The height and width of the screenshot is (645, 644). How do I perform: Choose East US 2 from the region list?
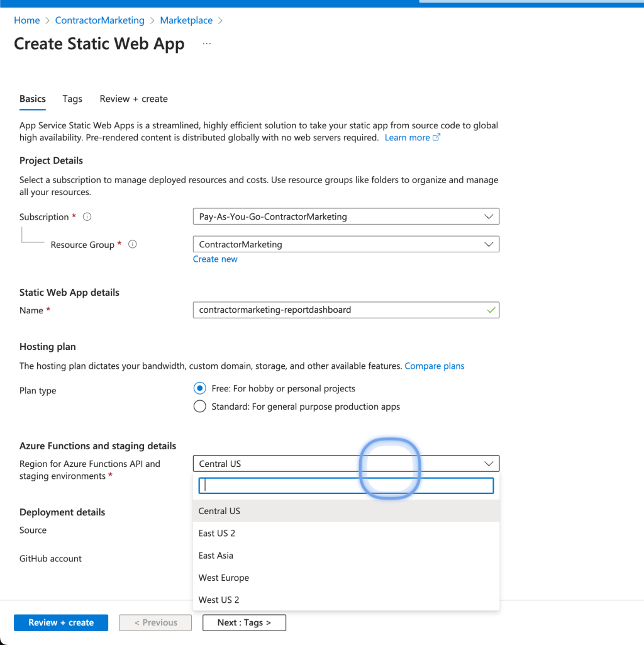[346, 533]
